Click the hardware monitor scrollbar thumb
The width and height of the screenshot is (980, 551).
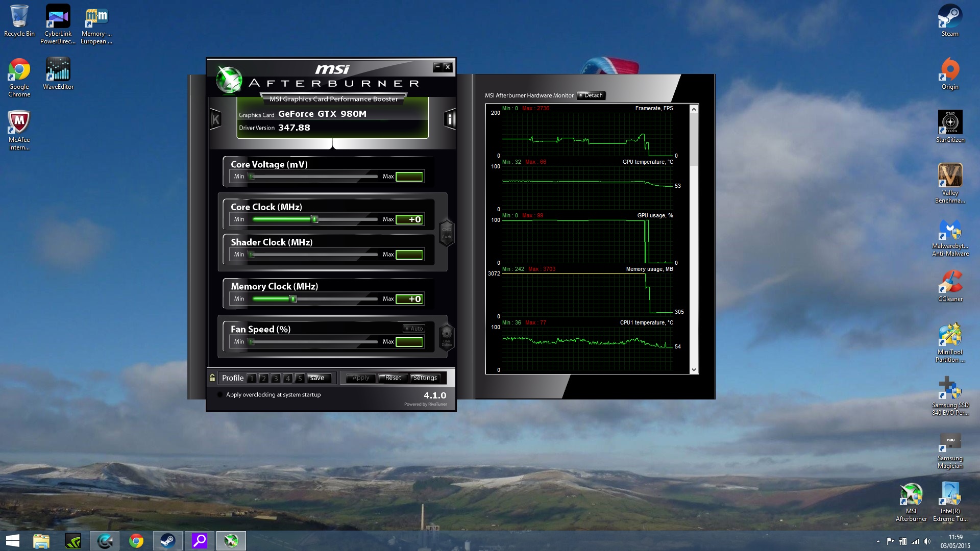point(694,139)
